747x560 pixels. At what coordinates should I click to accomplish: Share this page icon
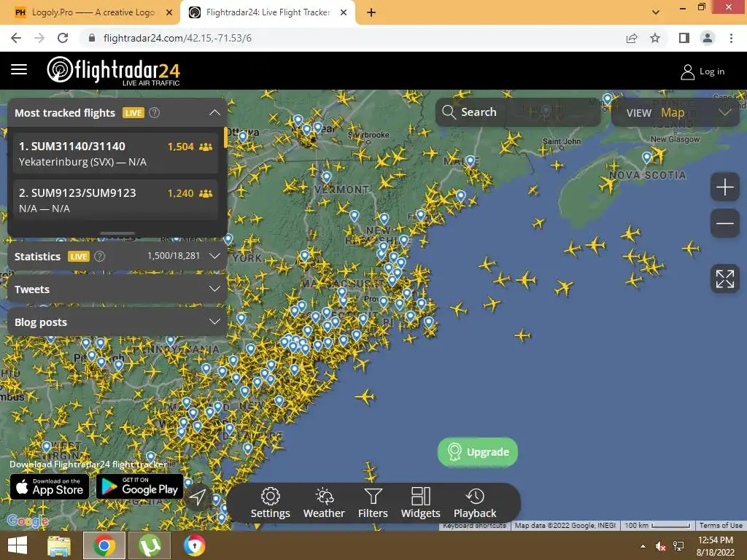point(632,38)
